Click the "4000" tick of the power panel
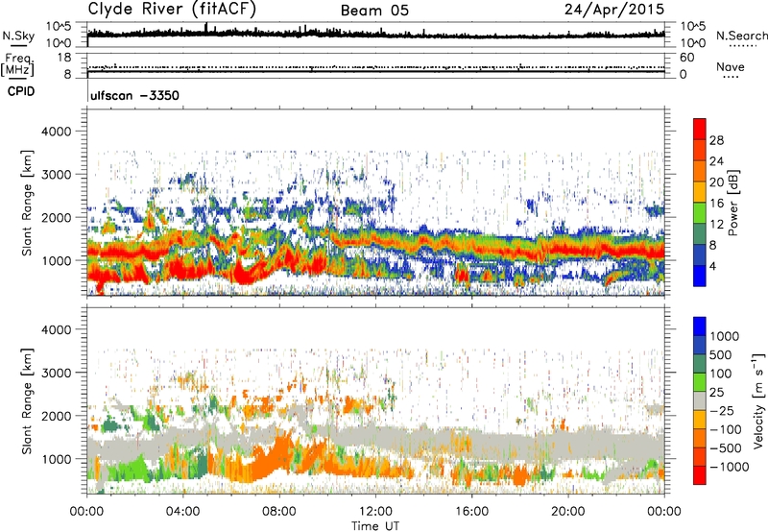Viewport: 768px width, 532px height. pyautogui.click(x=56, y=132)
